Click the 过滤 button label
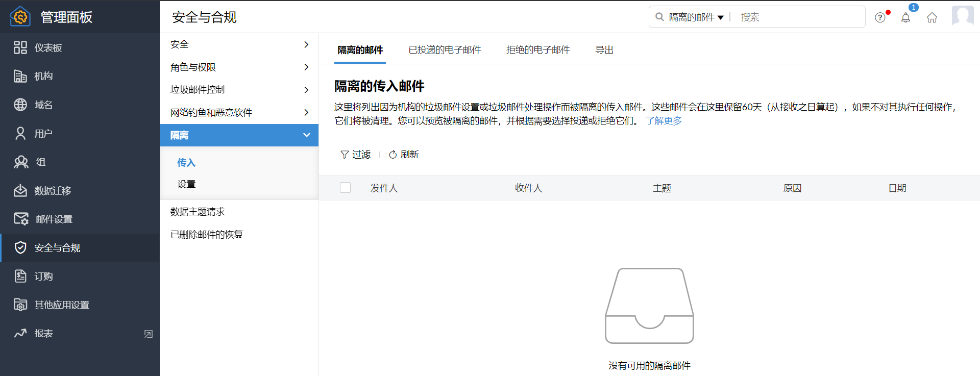The height and width of the screenshot is (376, 980). (x=361, y=154)
